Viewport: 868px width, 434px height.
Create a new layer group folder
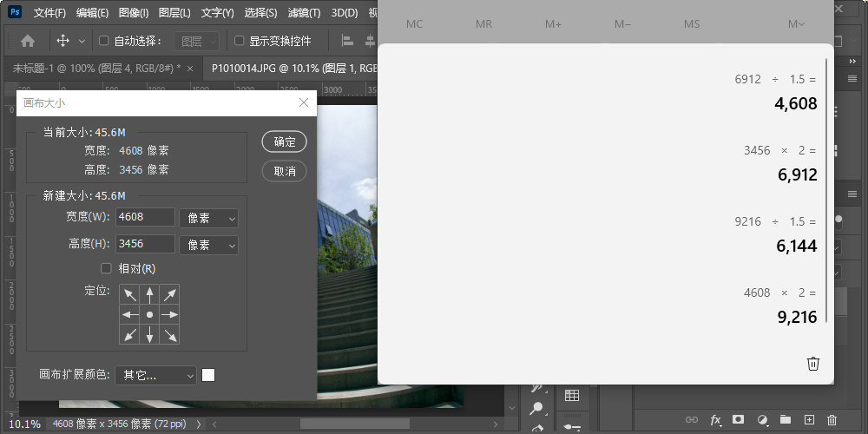coord(786,420)
